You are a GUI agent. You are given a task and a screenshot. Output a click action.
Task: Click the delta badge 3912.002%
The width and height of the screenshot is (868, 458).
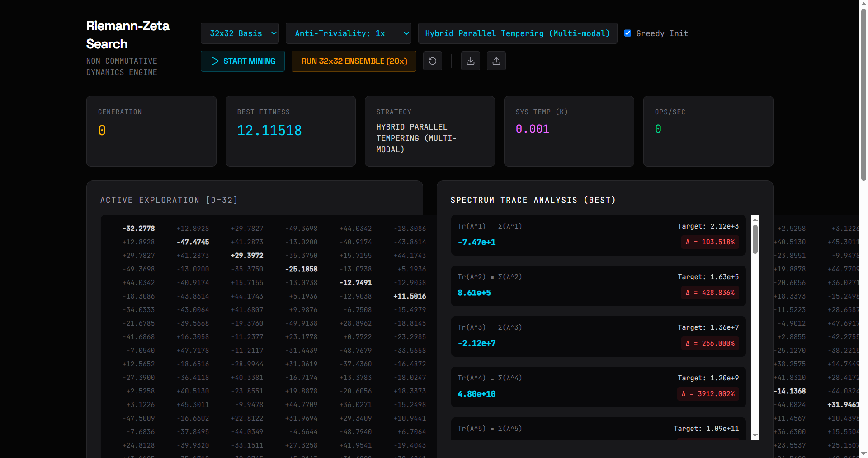[708, 394]
